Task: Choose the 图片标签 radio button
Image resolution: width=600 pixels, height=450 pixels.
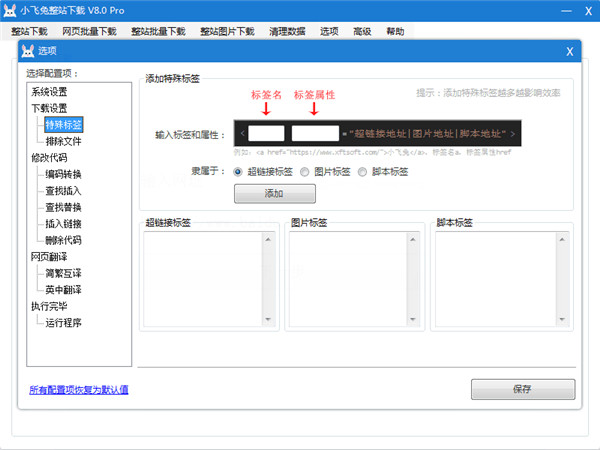Action: click(305, 172)
